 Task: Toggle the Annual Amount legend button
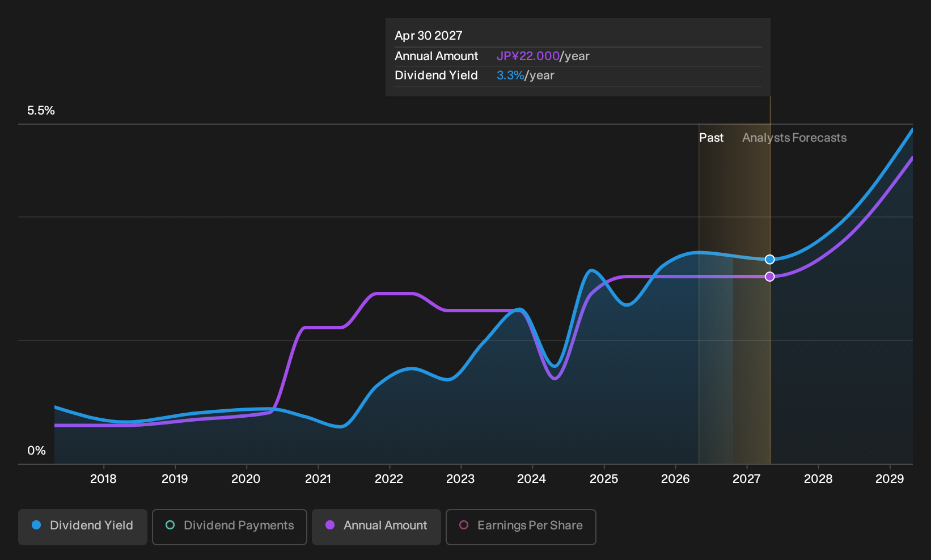(x=376, y=527)
